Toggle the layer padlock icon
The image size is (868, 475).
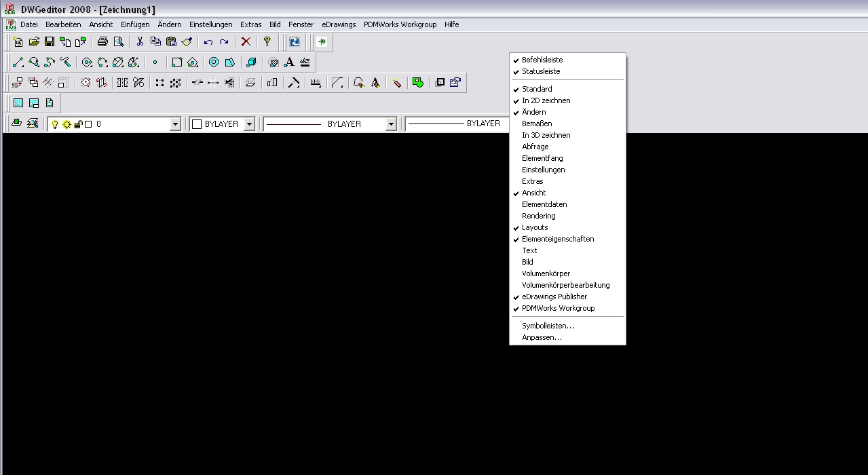pos(78,124)
